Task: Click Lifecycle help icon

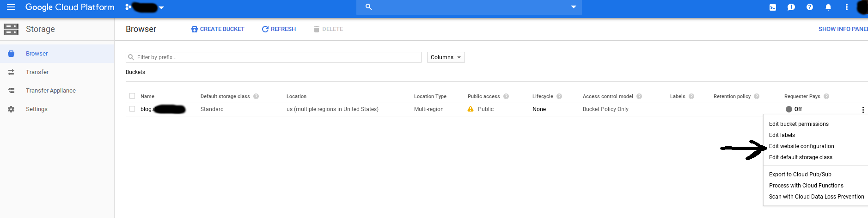Action: [x=559, y=96]
